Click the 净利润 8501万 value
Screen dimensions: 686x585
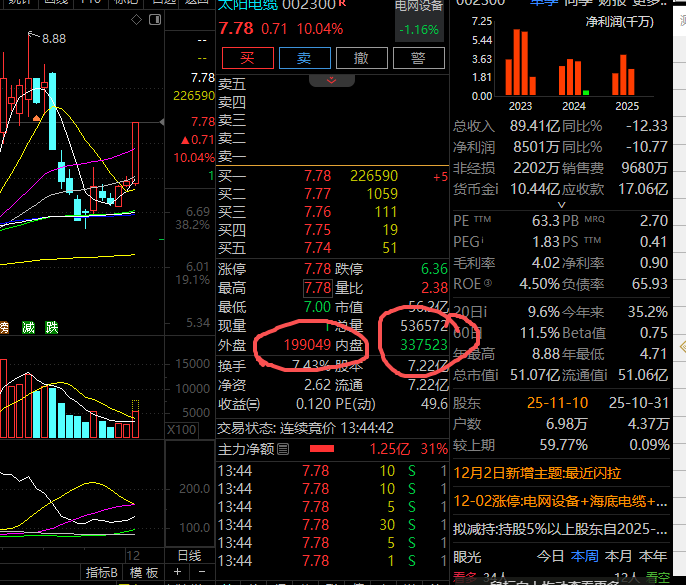(536, 147)
